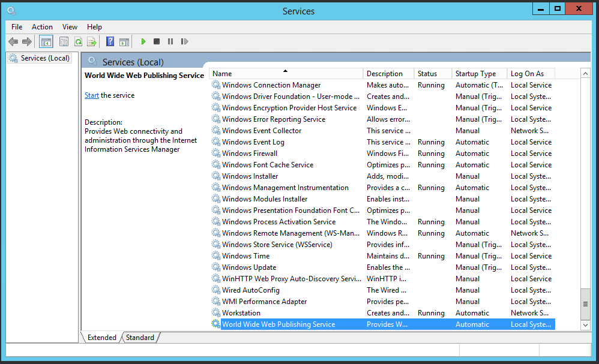The height and width of the screenshot is (364, 599).
Task: Select the Windows Modules Installer service
Action: [x=383, y=198]
